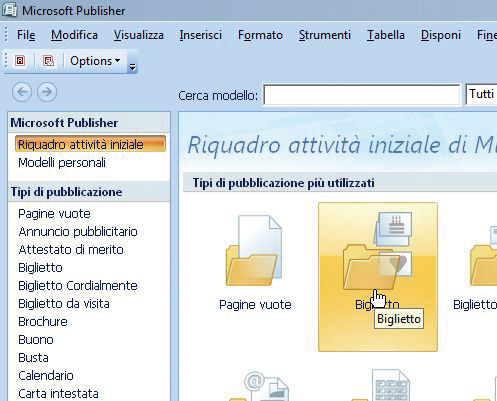Open the File menu

[26, 35]
